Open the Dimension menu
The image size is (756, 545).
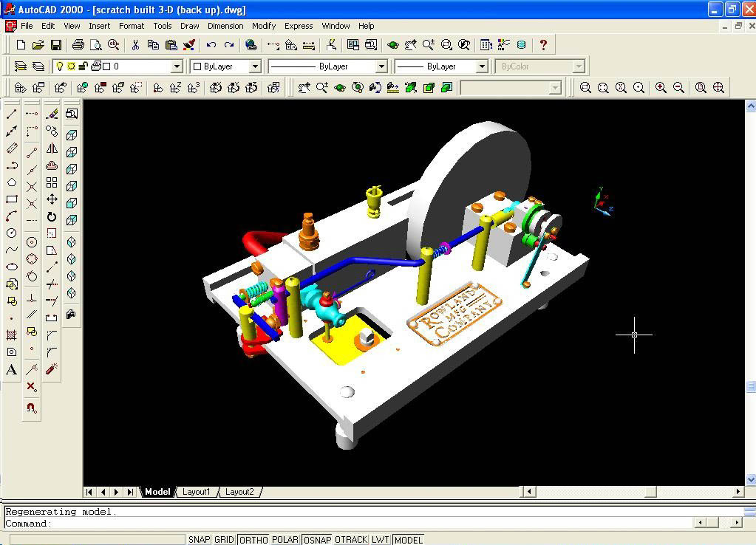225,26
